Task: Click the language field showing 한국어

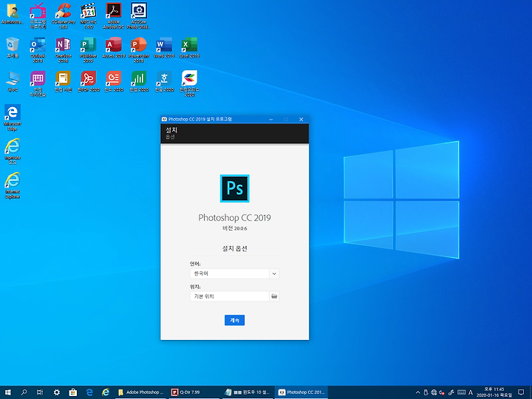Action: [230, 273]
